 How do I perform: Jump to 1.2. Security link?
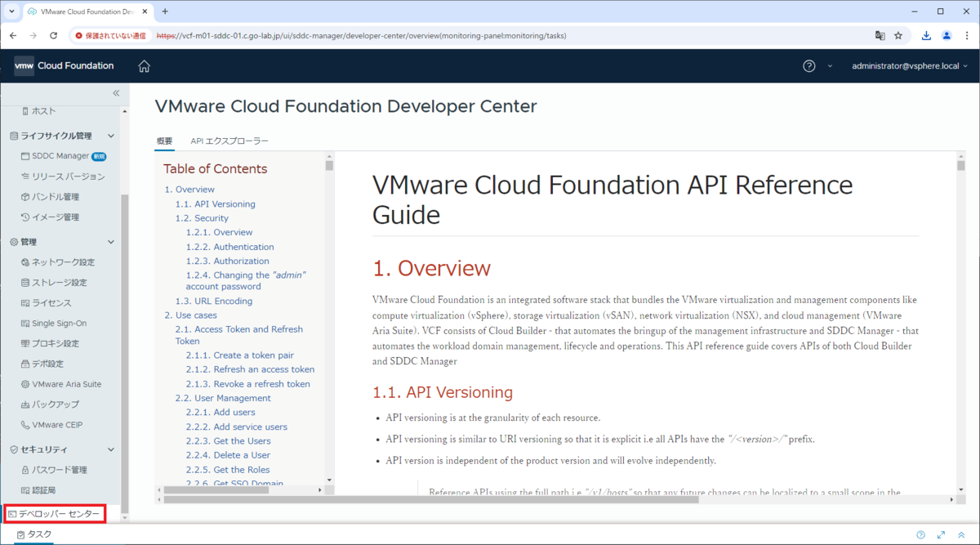point(202,218)
